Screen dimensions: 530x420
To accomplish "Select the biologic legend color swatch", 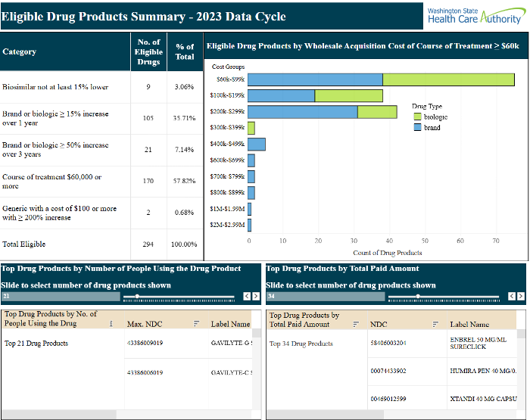I will (417, 117).
